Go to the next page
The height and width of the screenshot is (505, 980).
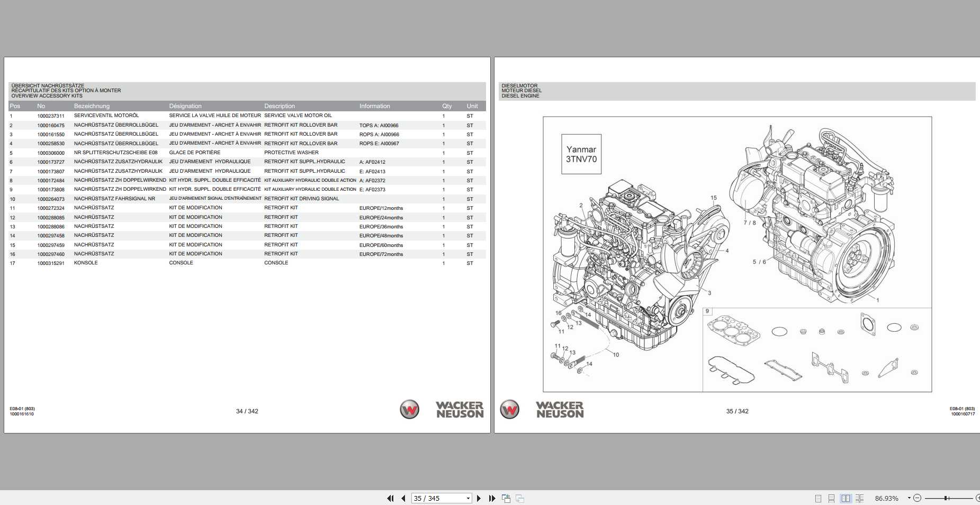coord(479,498)
